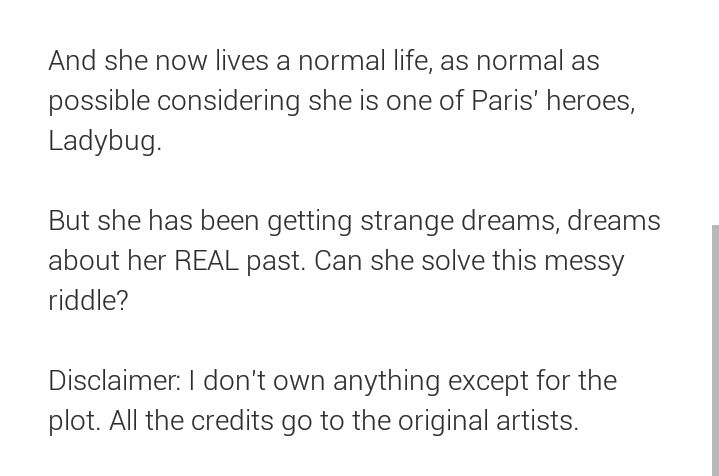
Task: Click the scrollbar thumb on right edge
Action: (x=715, y=350)
